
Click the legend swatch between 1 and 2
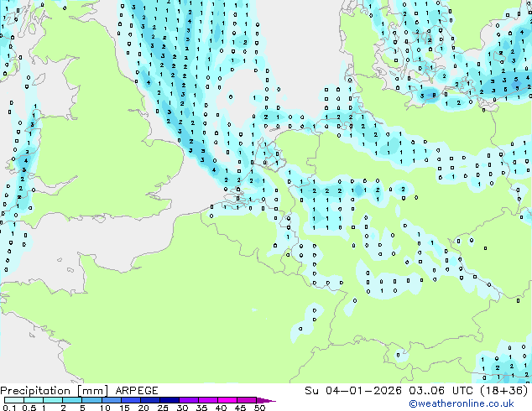(53, 400)
